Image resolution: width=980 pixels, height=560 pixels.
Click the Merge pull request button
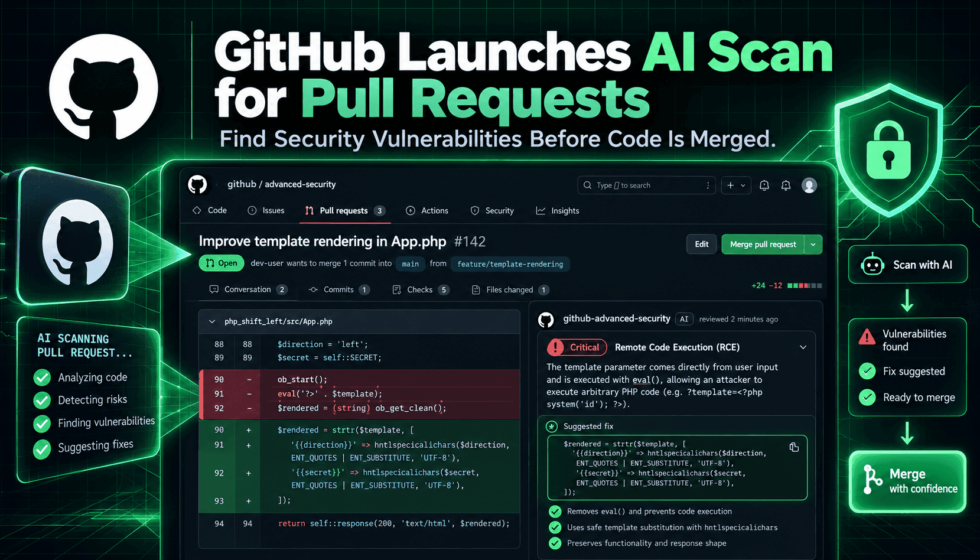coord(763,244)
